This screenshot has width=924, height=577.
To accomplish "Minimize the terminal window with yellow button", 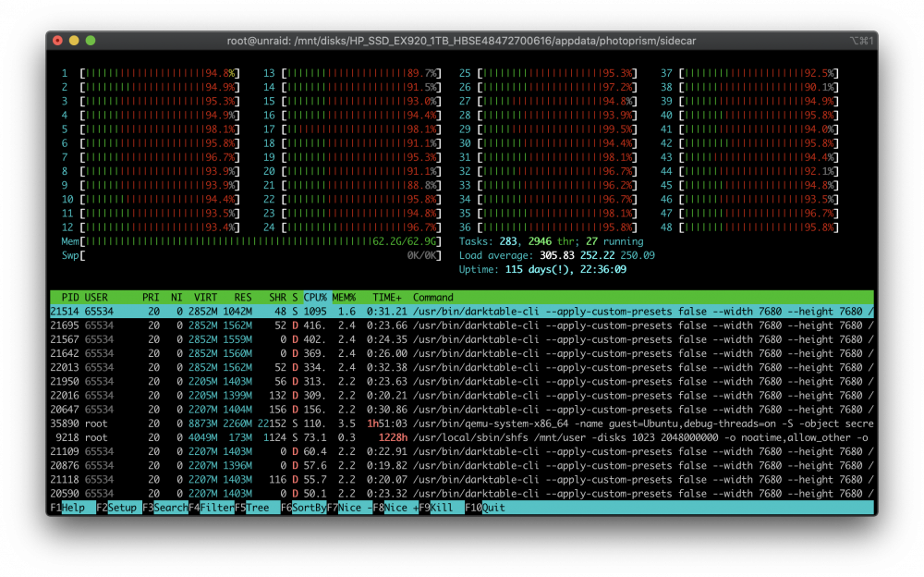I will point(74,41).
